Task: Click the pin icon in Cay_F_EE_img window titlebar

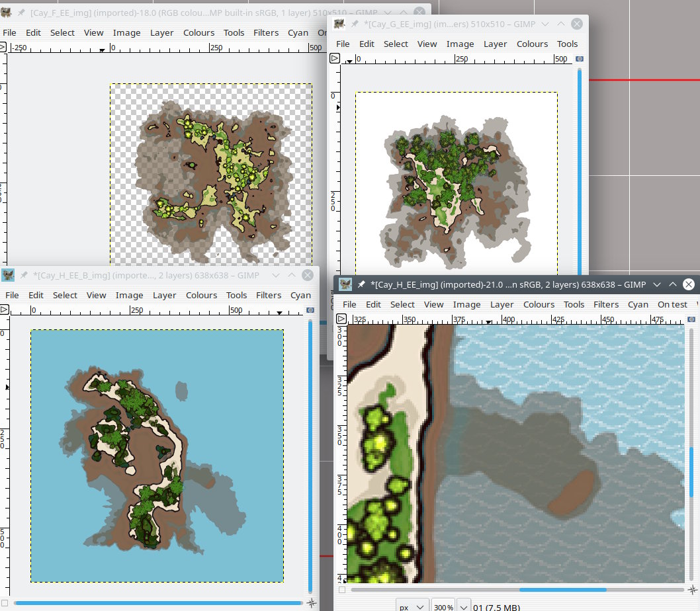Action: pyautogui.click(x=21, y=13)
